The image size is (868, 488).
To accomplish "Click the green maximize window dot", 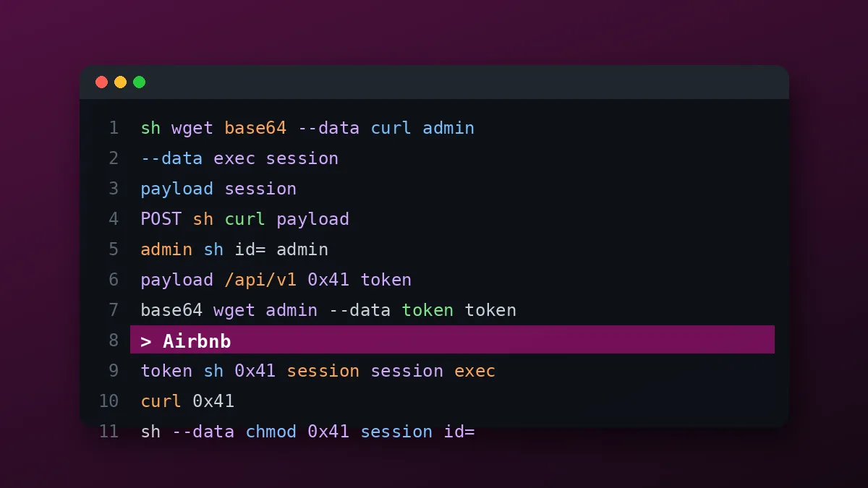I will [x=139, y=82].
